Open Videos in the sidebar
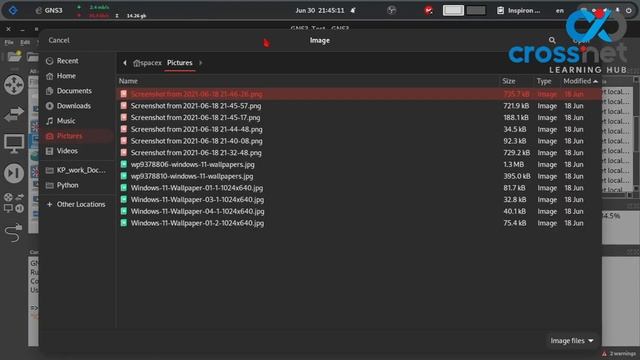The width and height of the screenshot is (640, 360). (67, 151)
